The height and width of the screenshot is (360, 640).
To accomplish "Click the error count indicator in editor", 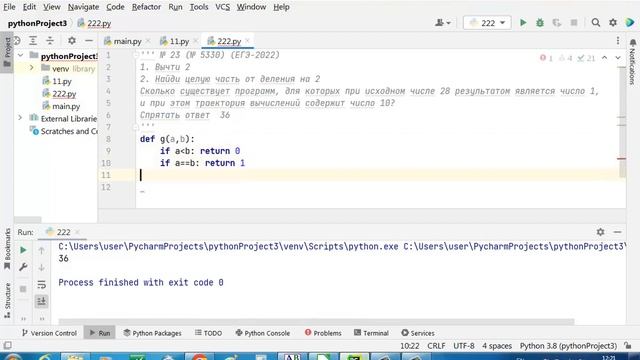I will coord(546,58).
